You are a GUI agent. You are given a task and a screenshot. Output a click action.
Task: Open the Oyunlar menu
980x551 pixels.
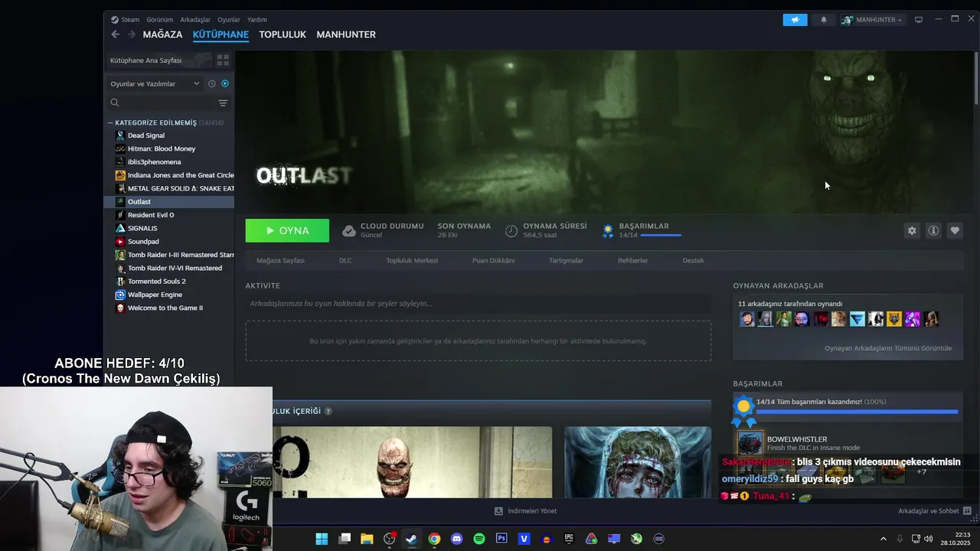click(x=229, y=20)
